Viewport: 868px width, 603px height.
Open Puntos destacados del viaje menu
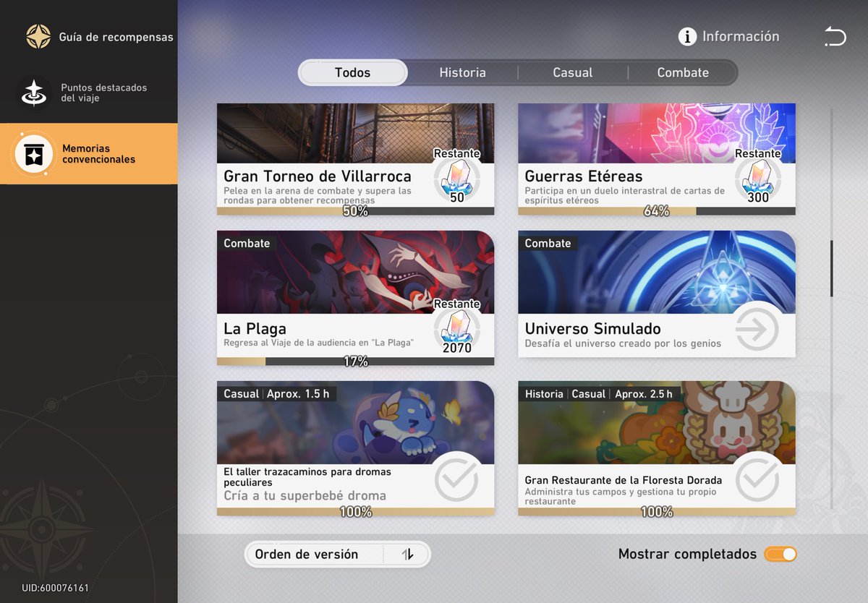(x=88, y=93)
